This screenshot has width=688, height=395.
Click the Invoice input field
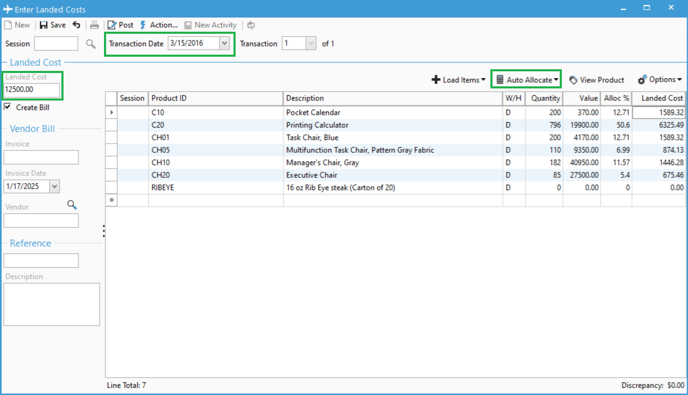(41, 157)
